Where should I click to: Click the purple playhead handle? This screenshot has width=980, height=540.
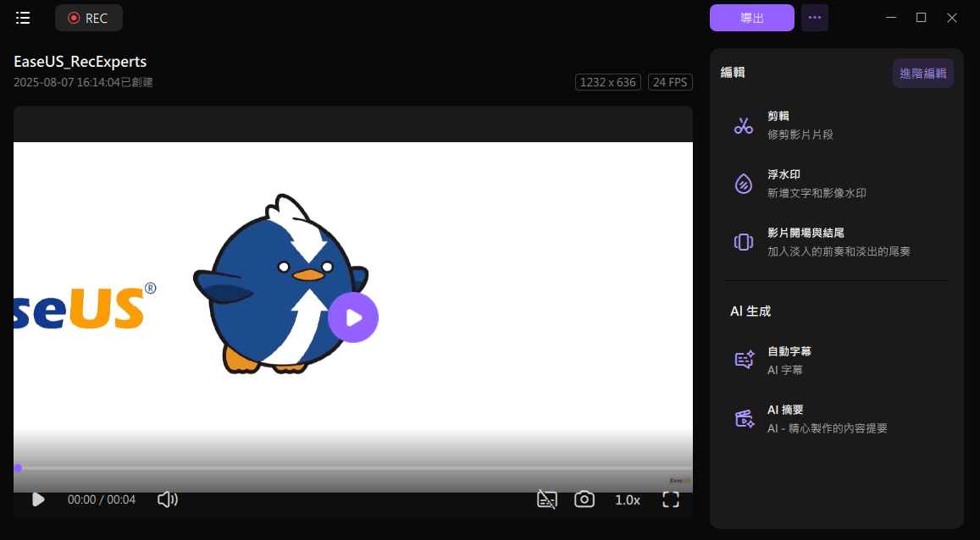pos(18,467)
